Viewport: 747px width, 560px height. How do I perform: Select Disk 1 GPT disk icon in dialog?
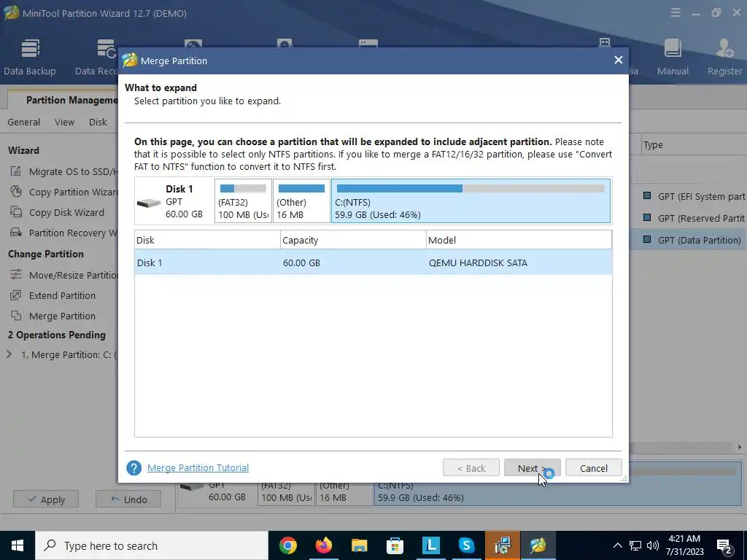[149, 203]
